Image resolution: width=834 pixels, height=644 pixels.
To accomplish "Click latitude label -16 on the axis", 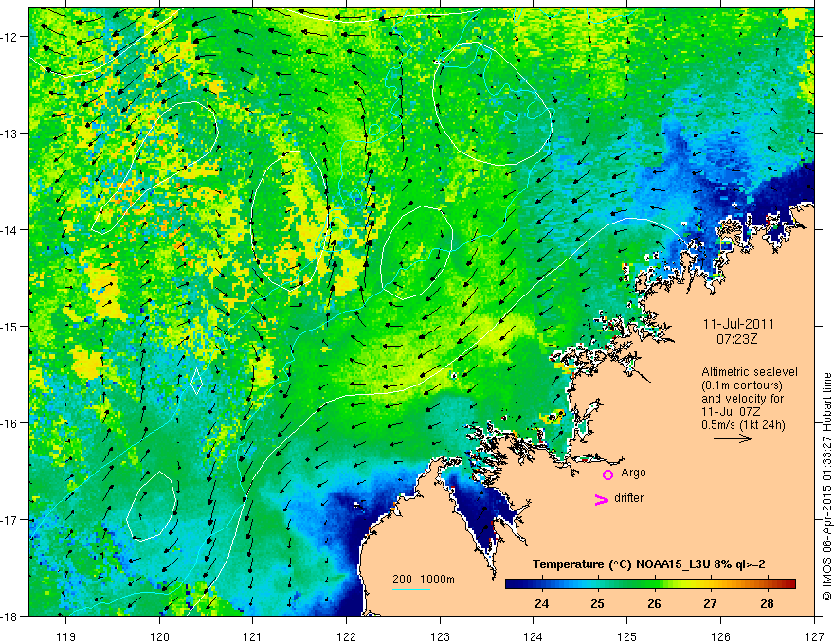I will [x=9, y=423].
